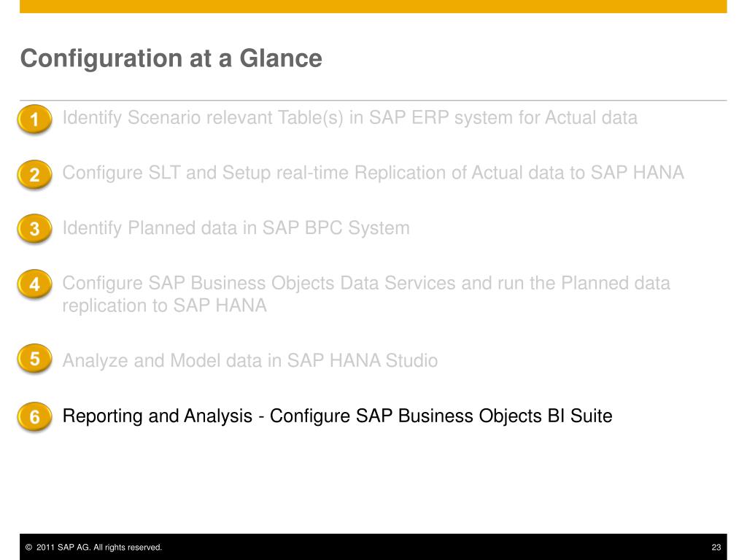747x560 pixels.
Task: Click 'Identify Scenario relevant Table(s)' step text
Action: pos(203,117)
